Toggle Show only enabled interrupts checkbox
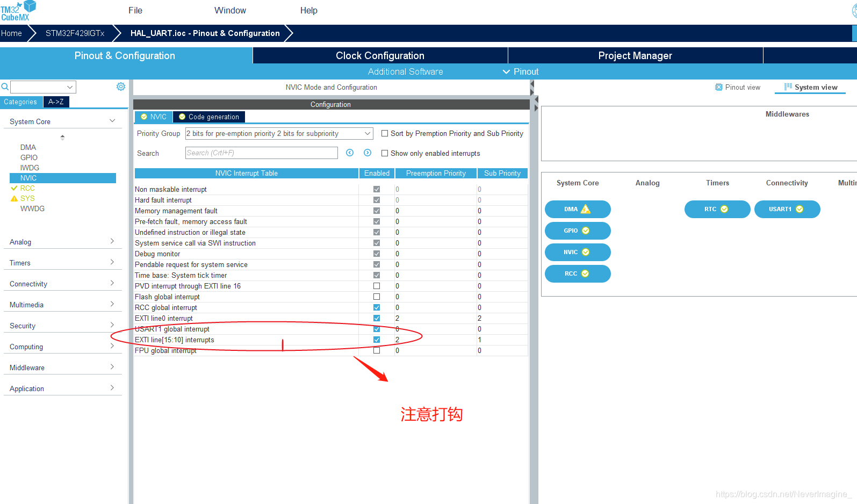 (385, 153)
